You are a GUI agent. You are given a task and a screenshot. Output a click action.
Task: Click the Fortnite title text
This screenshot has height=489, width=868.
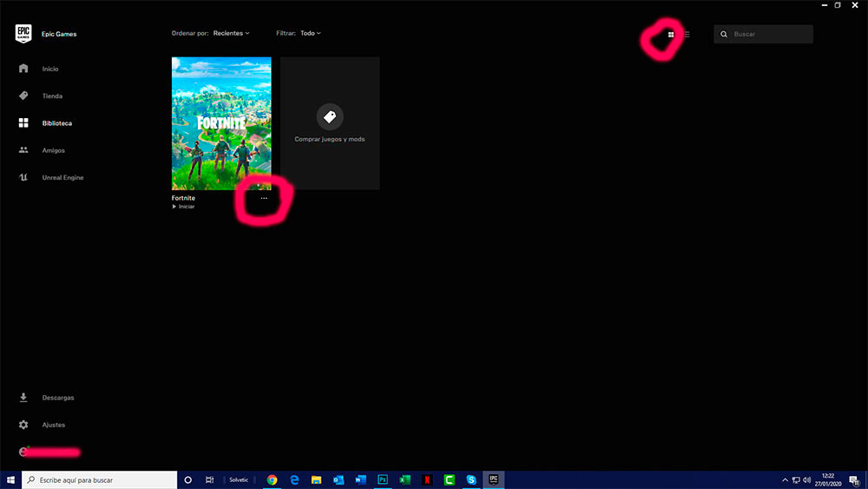[183, 198]
